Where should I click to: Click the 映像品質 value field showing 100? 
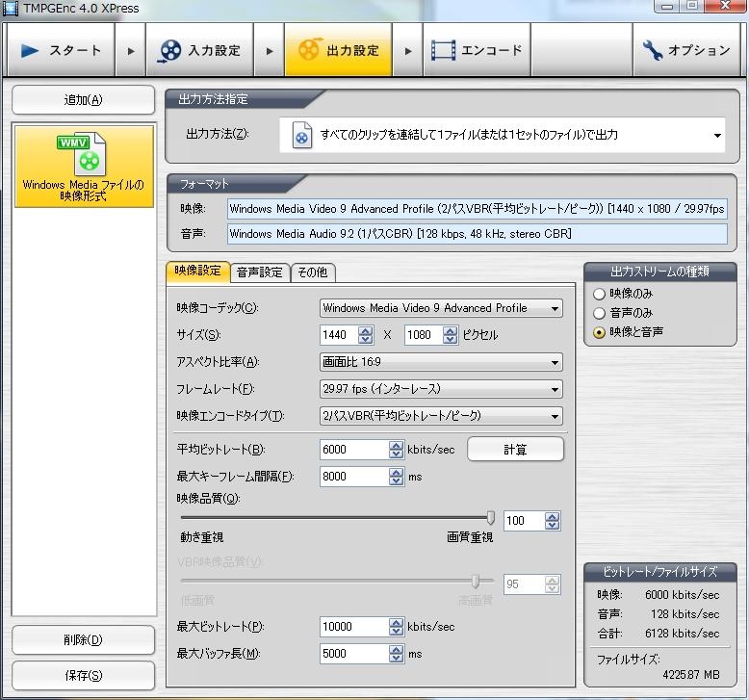(x=524, y=521)
